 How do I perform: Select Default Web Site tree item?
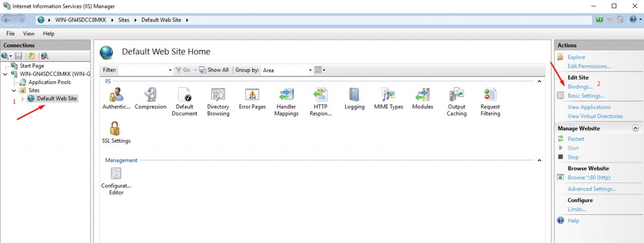57,98
